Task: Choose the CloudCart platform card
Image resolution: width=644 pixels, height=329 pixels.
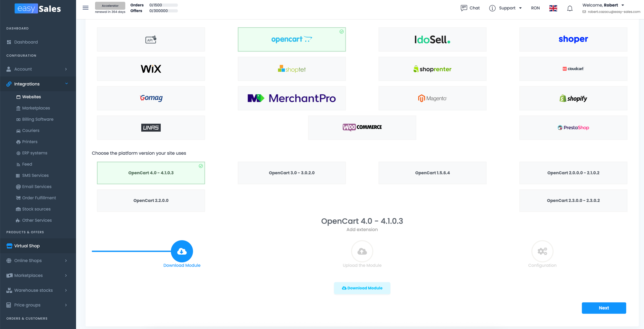Action: 573,69
